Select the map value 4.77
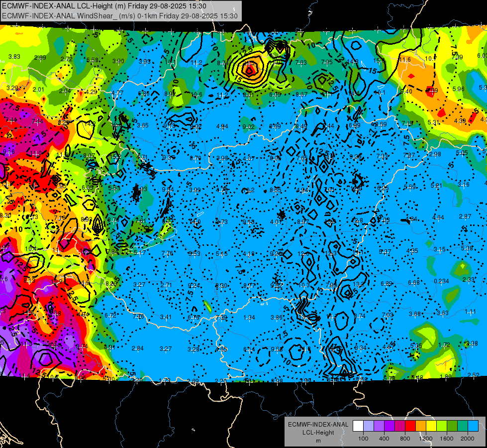 click(117, 93)
